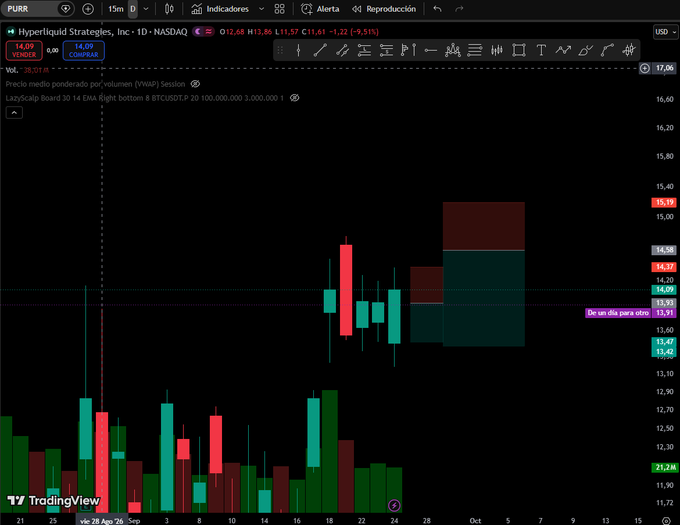Select the head and shoulders pattern tool
680x525 pixels.
452,50
